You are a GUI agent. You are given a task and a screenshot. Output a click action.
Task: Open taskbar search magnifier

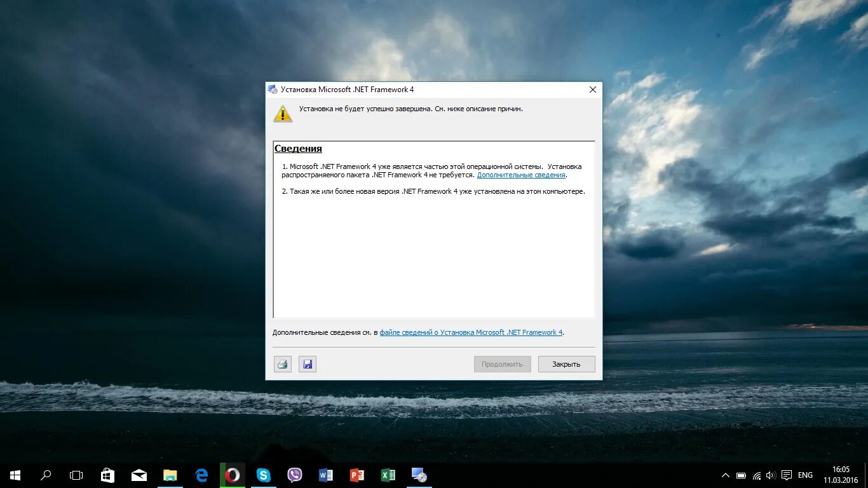(46, 475)
